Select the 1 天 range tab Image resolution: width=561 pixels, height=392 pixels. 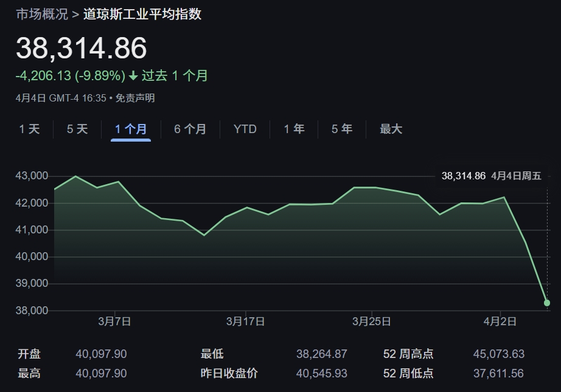tap(29, 129)
